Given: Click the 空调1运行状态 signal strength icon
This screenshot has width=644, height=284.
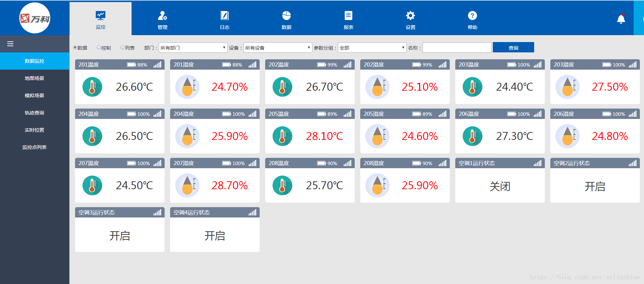Looking at the screenshot, I should (x=538, y=163).
